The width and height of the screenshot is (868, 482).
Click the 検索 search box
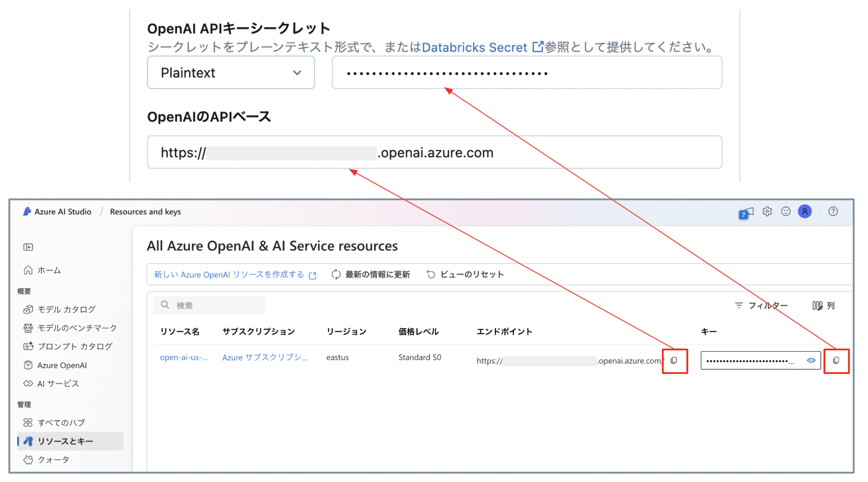pos(209,305)
